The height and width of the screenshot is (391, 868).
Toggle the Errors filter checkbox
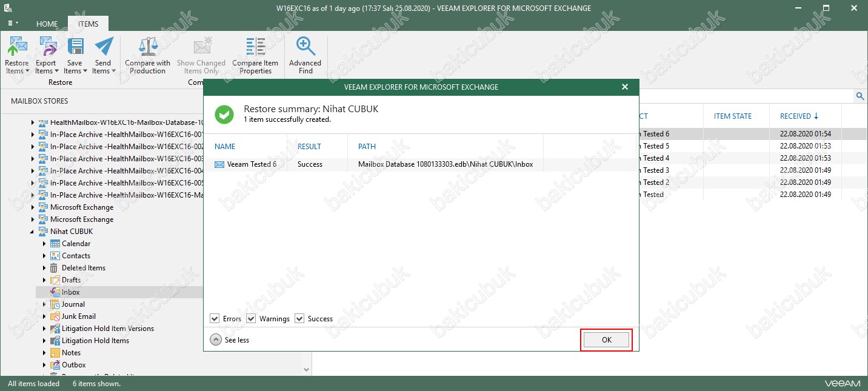point(215,318)
